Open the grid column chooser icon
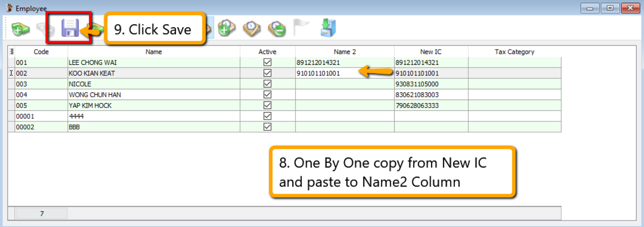Image resolution: width=644 pixels, height=227 pixels. [11, 51]
